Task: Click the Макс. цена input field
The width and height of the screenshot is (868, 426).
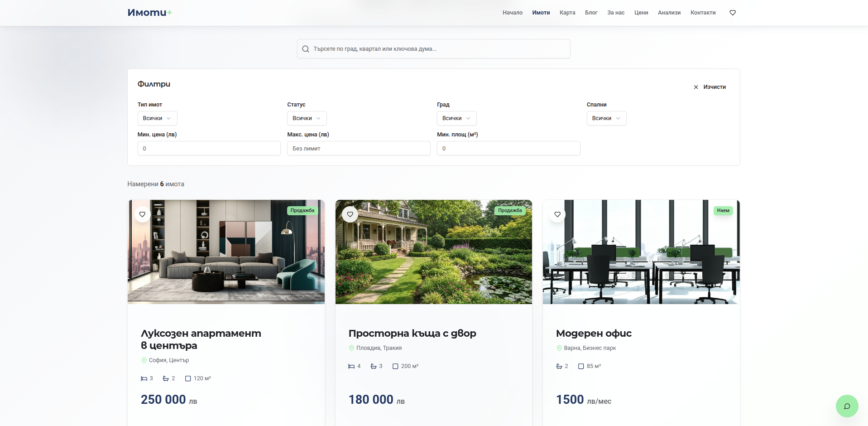Action: click(358, 148)
